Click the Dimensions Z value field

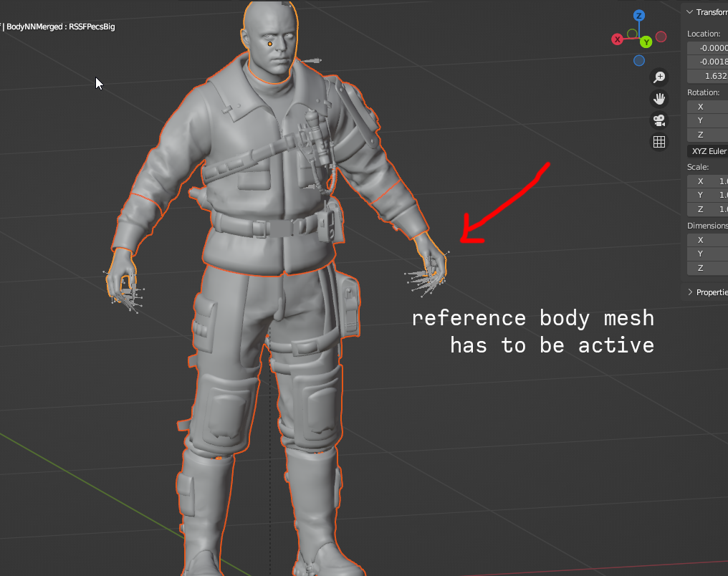pos(707,268)
